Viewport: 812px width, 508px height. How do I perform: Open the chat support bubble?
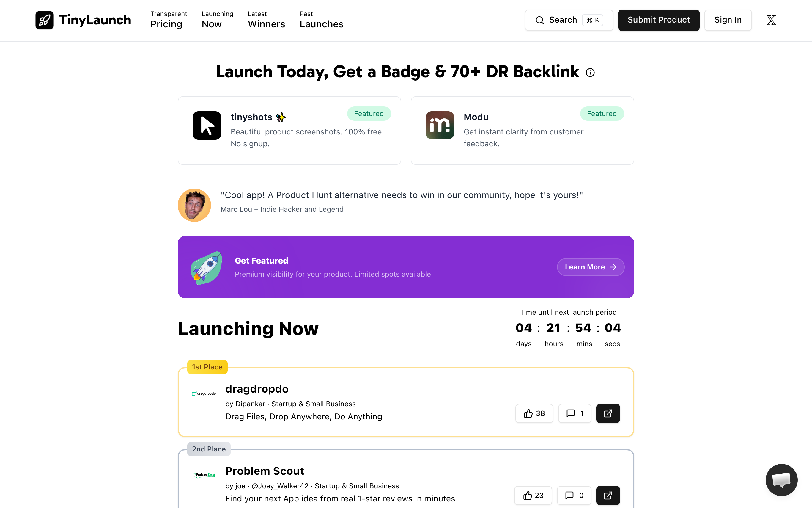pos(781,479)
